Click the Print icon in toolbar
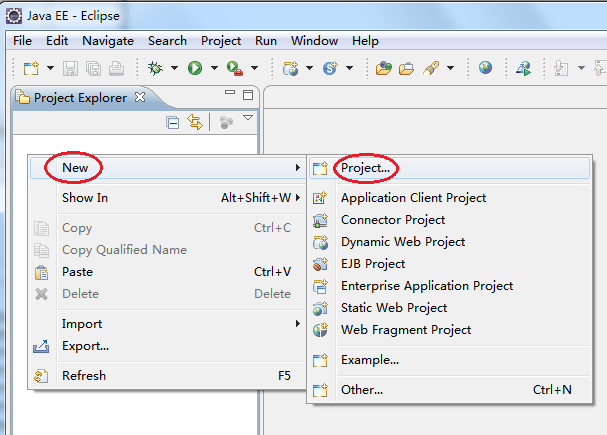607x435 pixels. (116, 69)
